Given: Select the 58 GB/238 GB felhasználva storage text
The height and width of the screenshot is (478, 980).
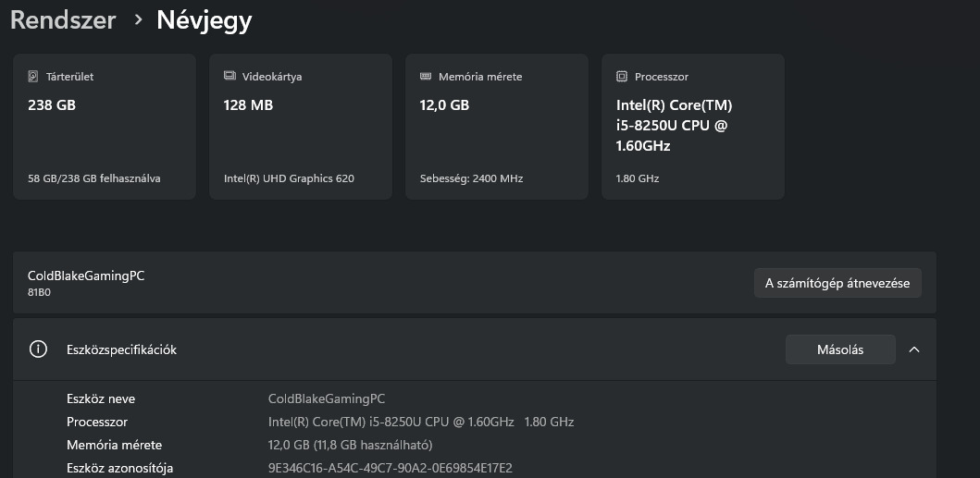Looking at the screenshot, I should [93, 178].
